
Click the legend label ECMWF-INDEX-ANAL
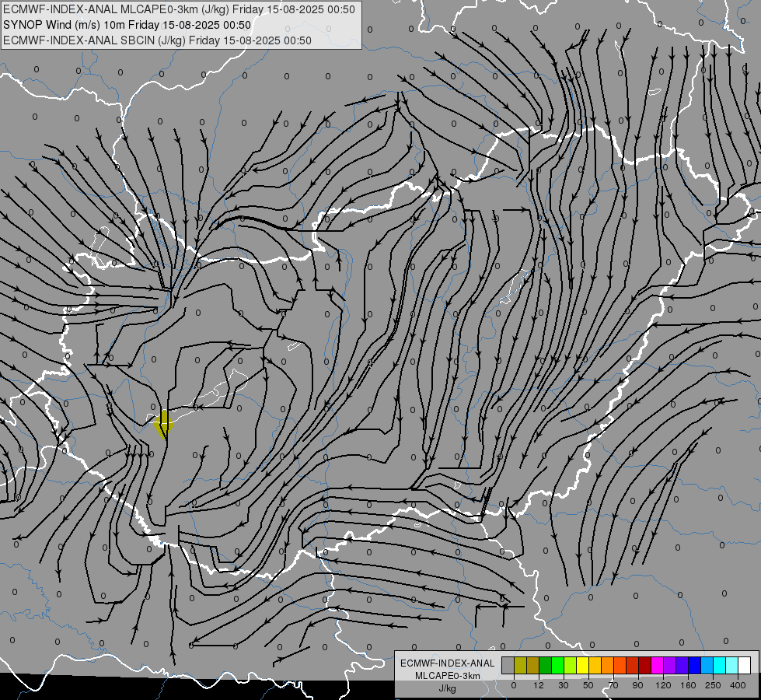447,663
